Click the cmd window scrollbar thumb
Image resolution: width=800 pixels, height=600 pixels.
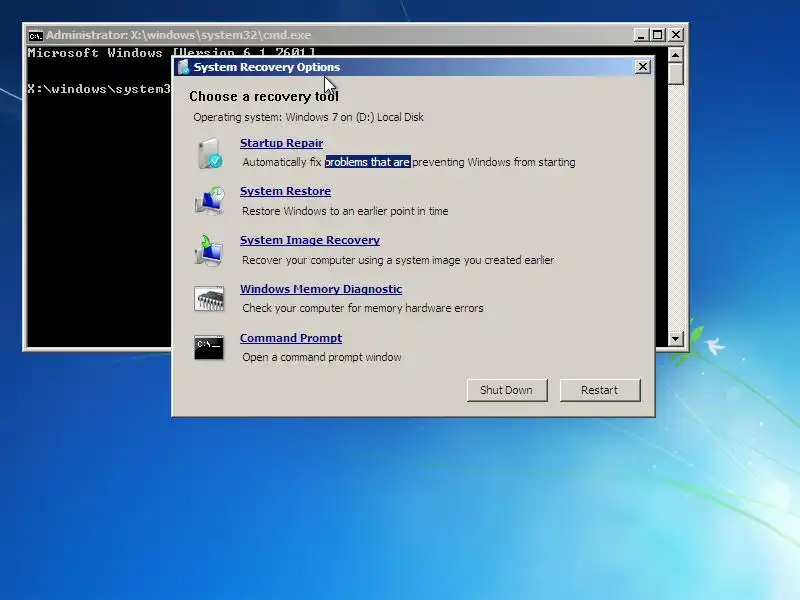[676, 74]
